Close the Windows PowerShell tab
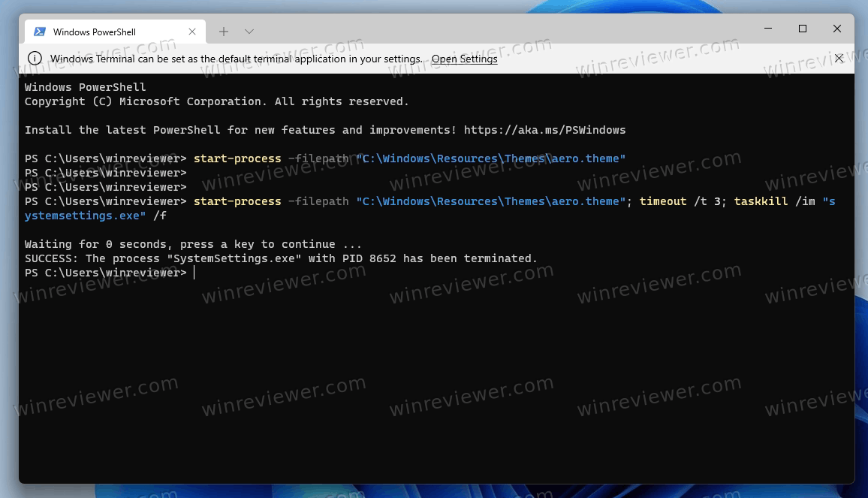Image resolution: width=868 pixels, height=498 pixels. (x=192, y=32)
